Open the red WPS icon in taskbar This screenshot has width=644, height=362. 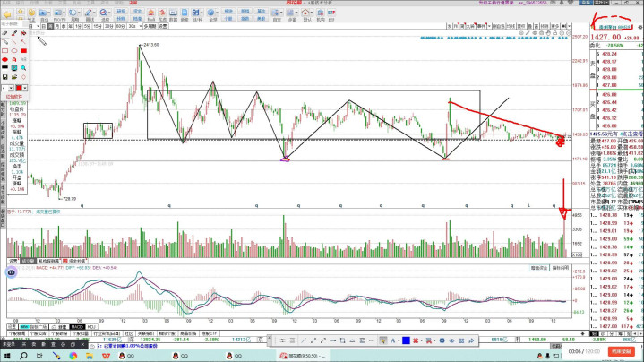click(x=106, y=356)
